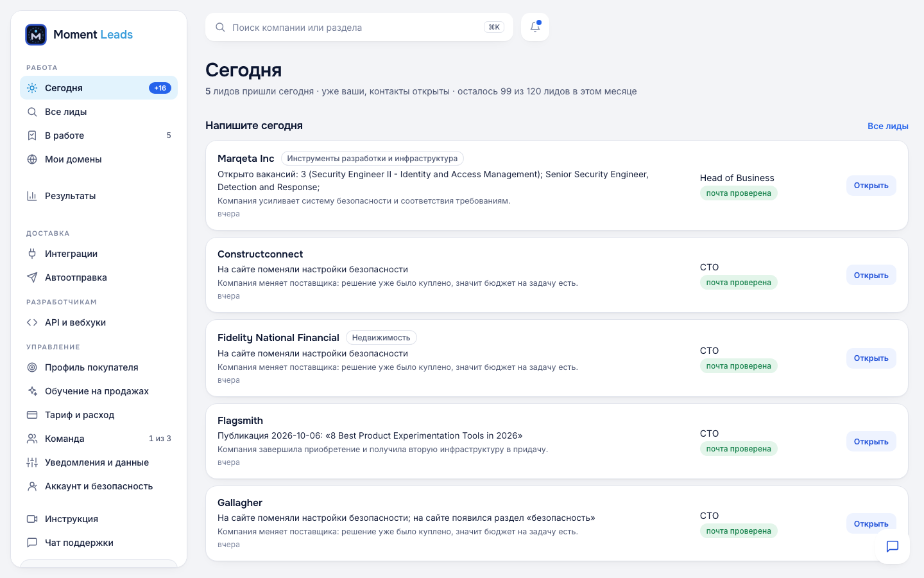Follow the Все лиды link above the list
Image resolution: width=924 pixels, height=578 pixels.
(x=888, y=126)
